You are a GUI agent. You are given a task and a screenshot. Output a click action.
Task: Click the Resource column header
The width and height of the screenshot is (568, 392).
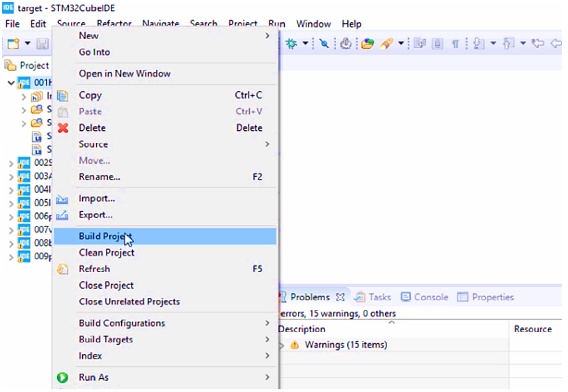point(535,329)
